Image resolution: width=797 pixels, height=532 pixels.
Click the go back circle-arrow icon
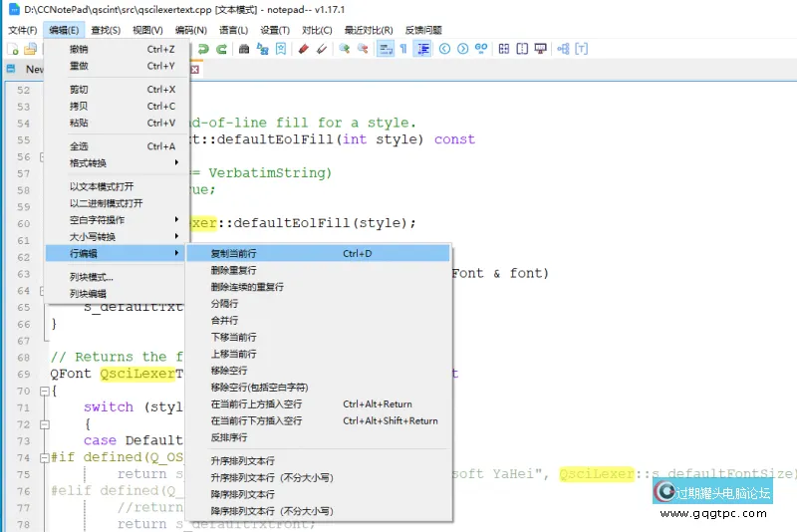(444, 49)
